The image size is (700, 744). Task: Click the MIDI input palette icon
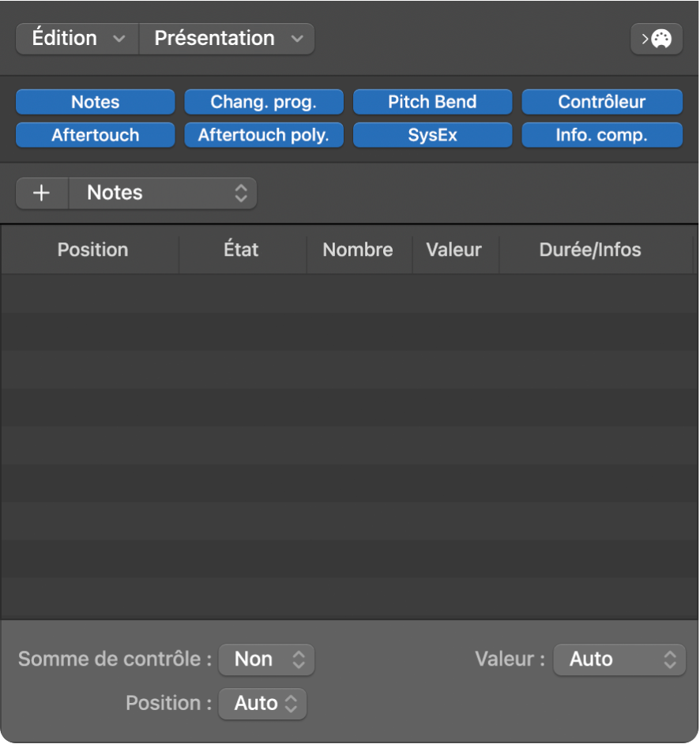pos(657,39)
